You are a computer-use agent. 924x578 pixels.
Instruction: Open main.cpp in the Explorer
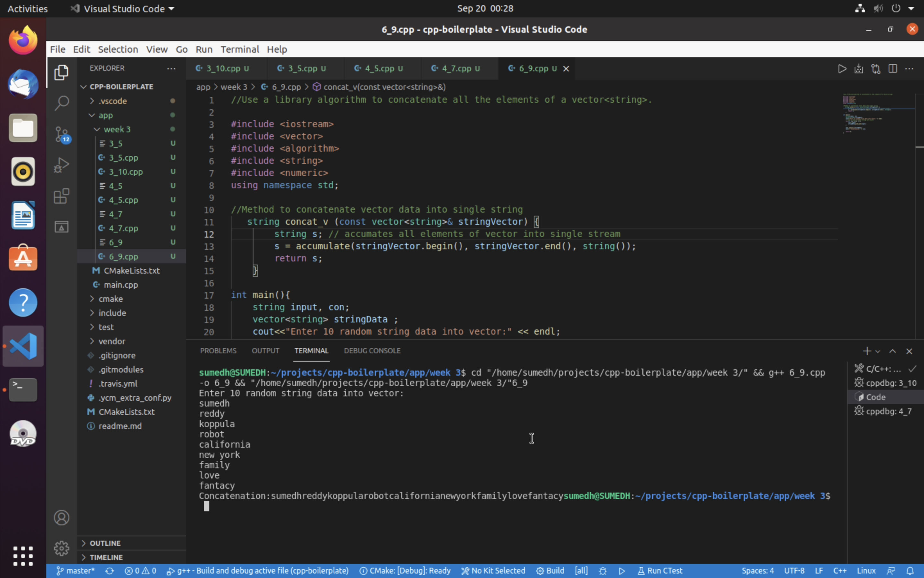(132, 285)
